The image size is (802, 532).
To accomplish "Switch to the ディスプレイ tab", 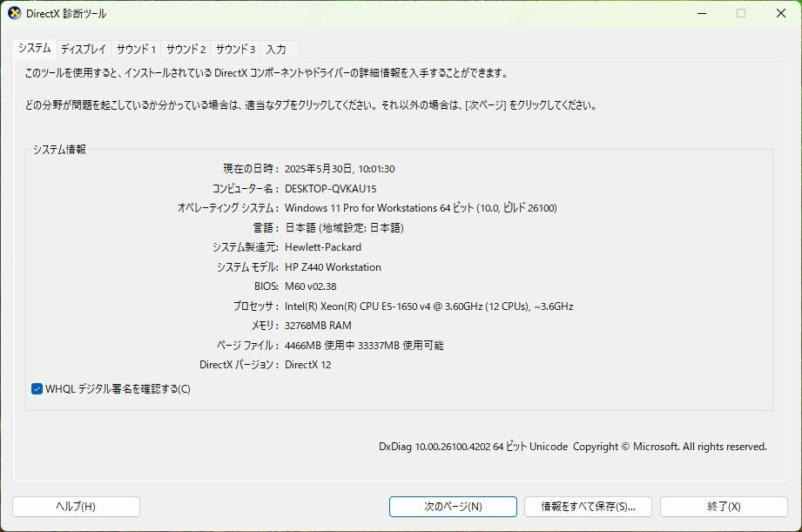I will click(84, 50).
